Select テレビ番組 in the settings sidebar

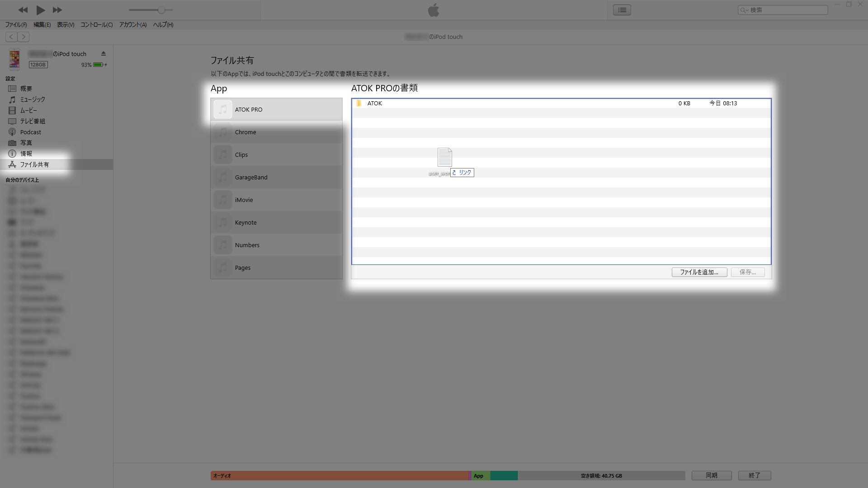[57, 121]
